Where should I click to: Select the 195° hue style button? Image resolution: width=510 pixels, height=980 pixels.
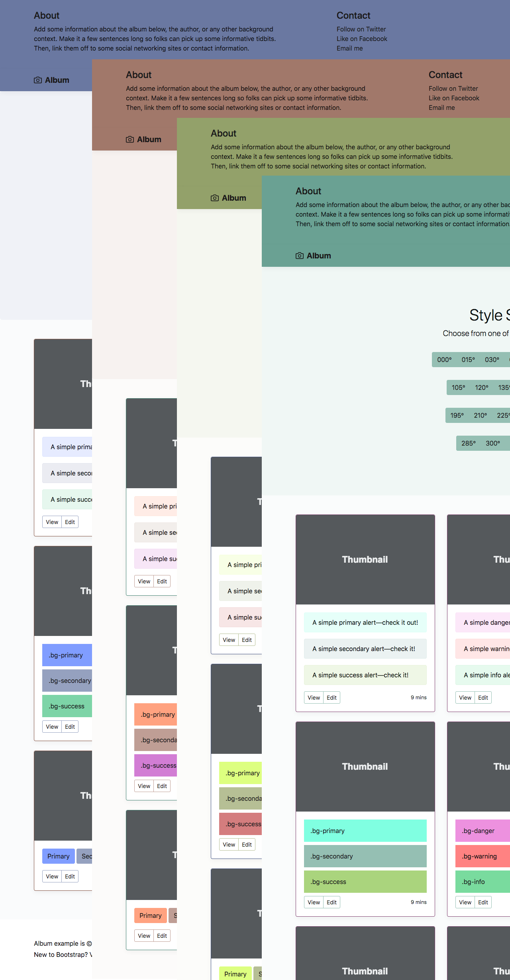tap(457, 415)
